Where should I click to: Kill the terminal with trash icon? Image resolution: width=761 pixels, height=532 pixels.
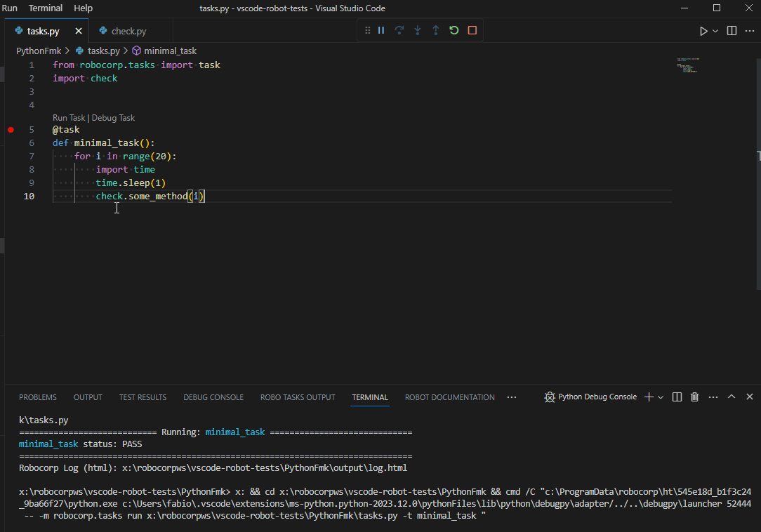tap(694, 397)
